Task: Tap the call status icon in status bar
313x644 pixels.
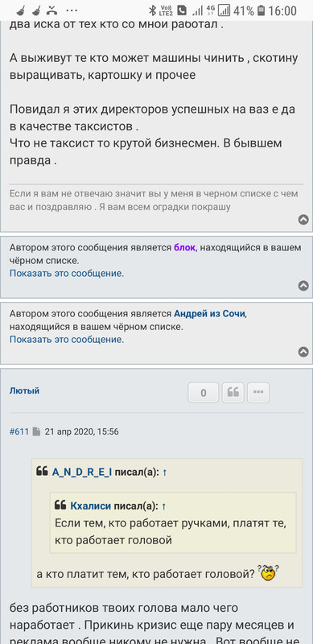Action: pos(182,10)
